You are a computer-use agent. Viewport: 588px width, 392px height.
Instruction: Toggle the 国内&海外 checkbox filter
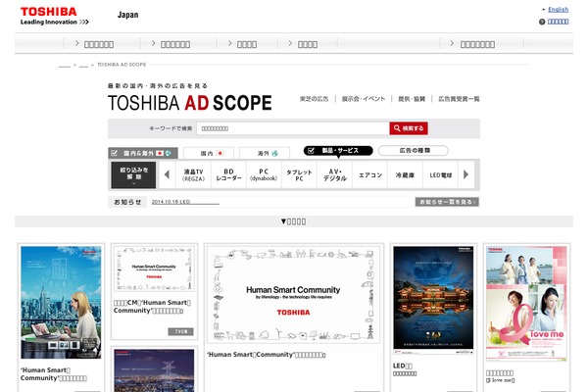tap(143, 153)
